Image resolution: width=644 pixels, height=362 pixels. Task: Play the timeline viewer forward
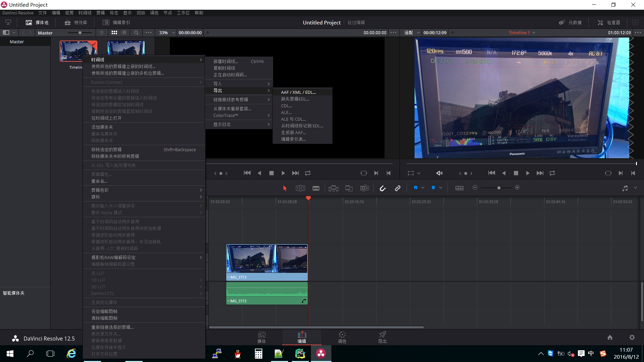click(528, 173)
